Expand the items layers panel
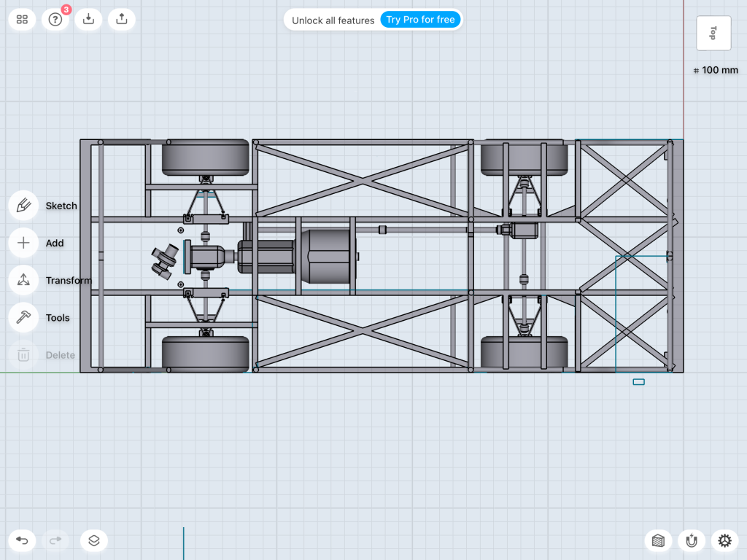The width and height of the screenshot is (747, 560). click(94, 540)
